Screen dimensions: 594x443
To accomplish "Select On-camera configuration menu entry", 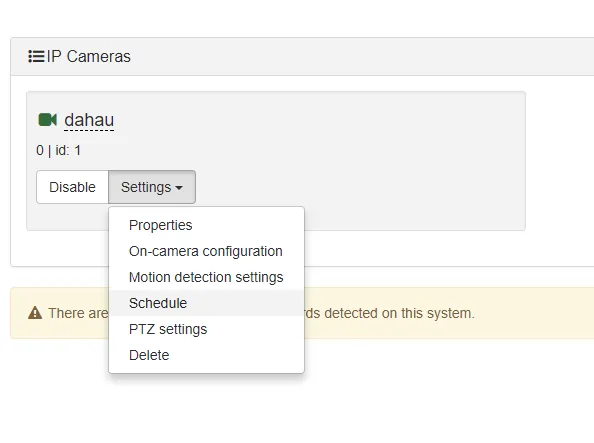I will pyautogui.click(x=206, y=251).
